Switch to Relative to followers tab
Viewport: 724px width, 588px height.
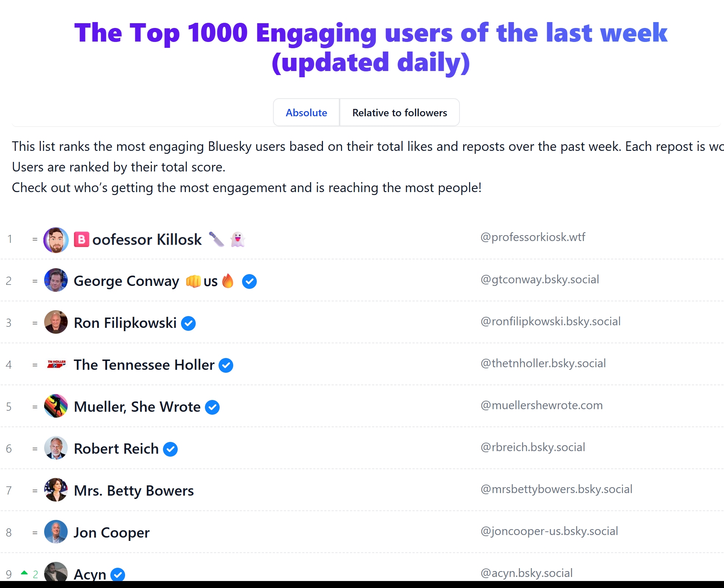(x=400, y=113)
